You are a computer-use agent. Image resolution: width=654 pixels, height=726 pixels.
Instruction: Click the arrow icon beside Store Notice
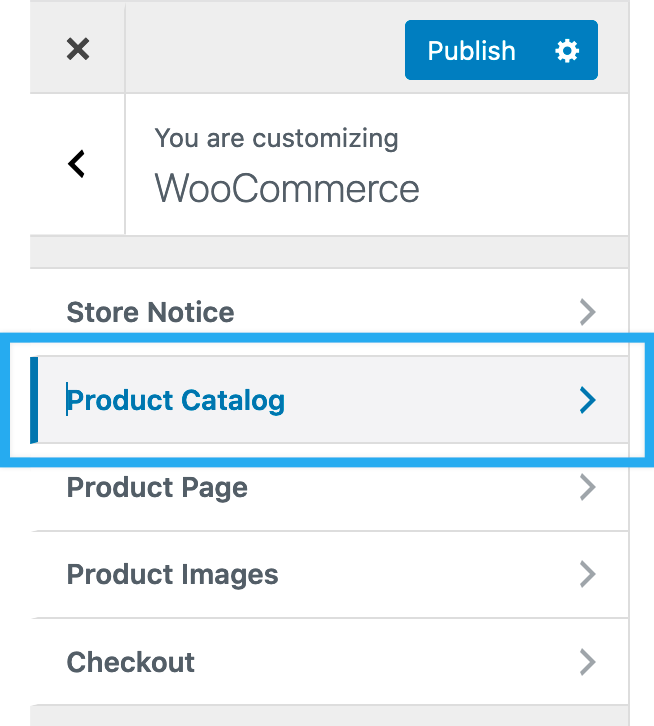click(x=588, y=312)
